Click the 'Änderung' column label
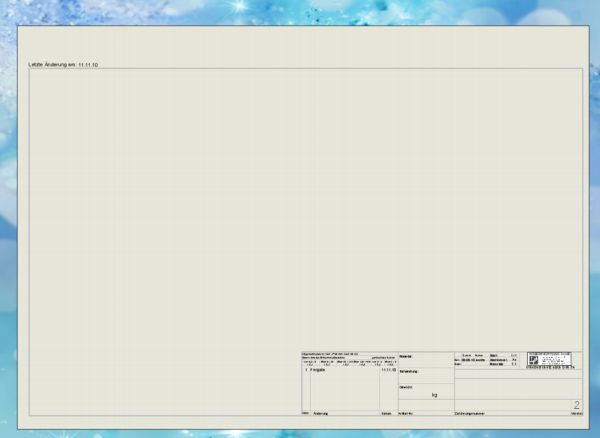 click(x=321, y=414)
